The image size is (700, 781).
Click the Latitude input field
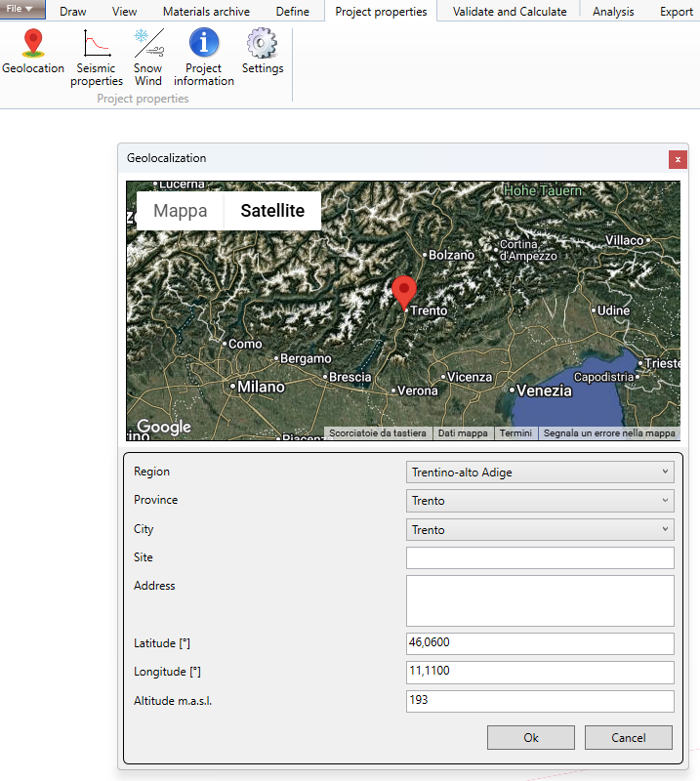click(x=540, y=644)
